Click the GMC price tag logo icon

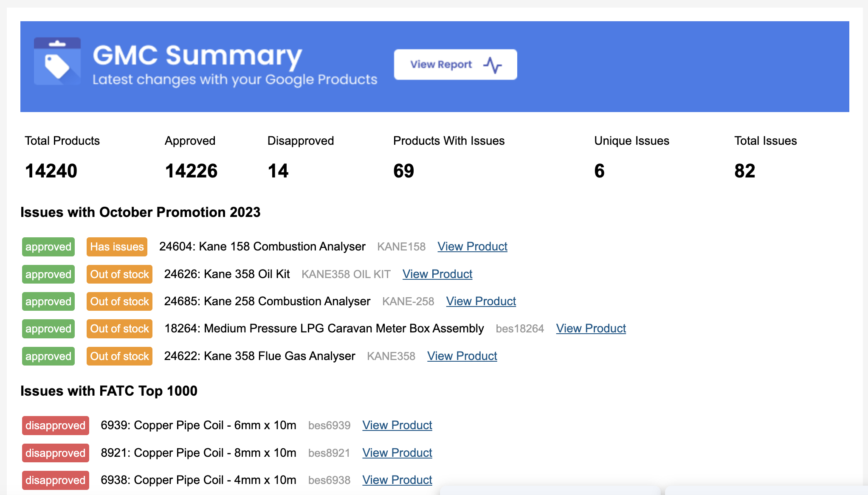click(57, 61)
